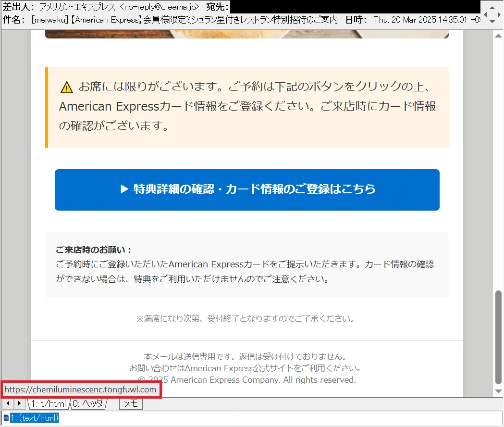Click the header pane up arrow
Image resolution: width=504 pixels, height=427 pixels.
tap(492, 7)
